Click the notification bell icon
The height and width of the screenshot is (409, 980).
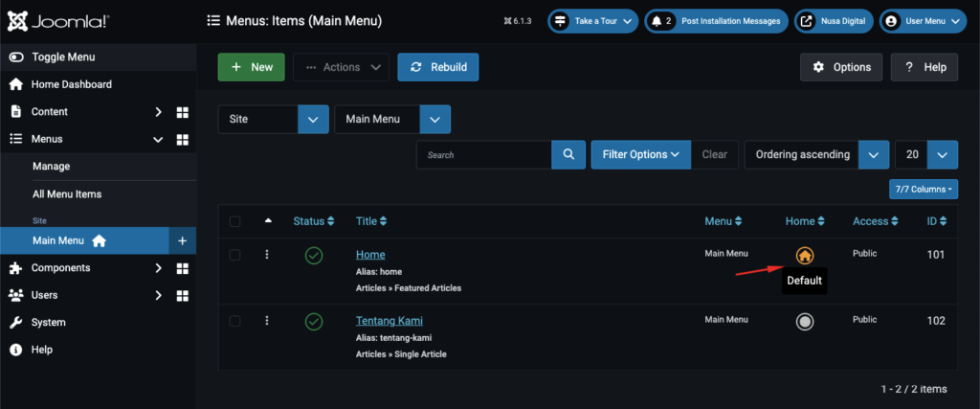coord(657,21)
